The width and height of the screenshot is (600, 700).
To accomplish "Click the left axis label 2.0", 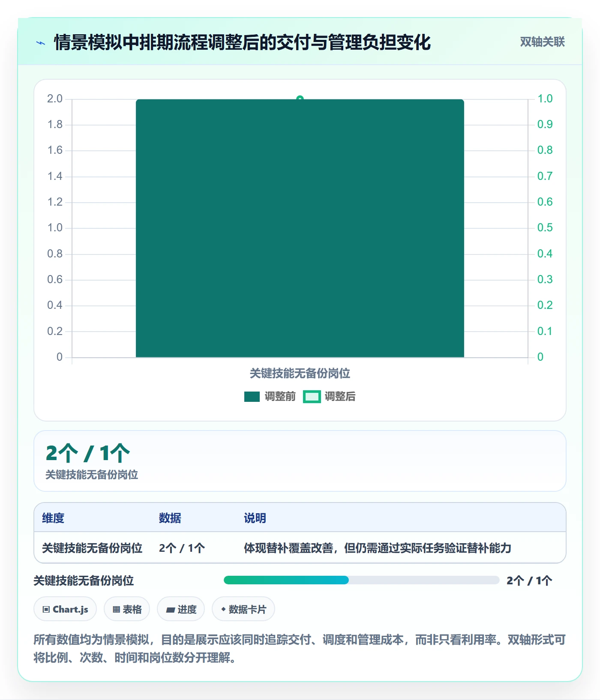I will point(55,99).
